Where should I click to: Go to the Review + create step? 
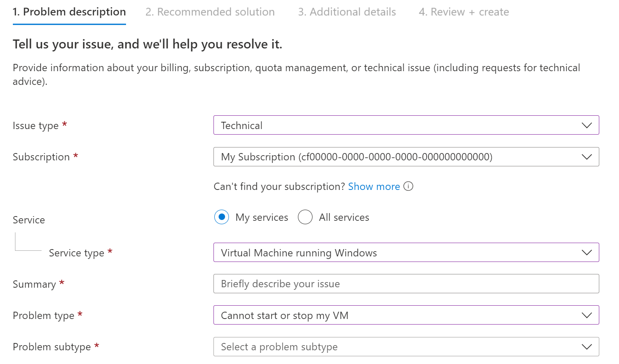pyautogui.click(x=463, y=12)
